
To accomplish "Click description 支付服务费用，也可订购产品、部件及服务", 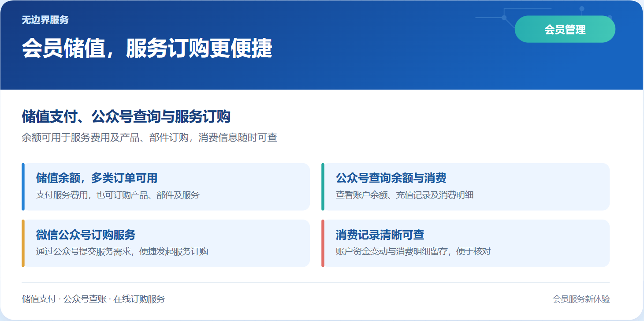I will coord(118,195).
